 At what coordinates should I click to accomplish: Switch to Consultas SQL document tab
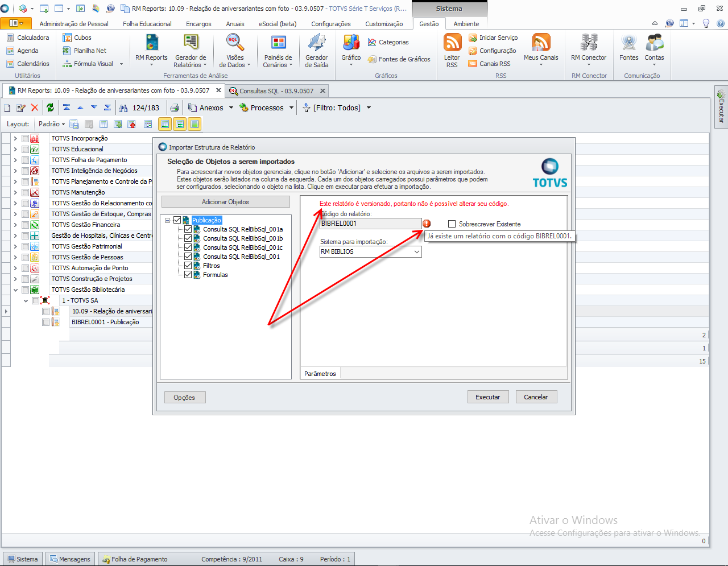[x=276, y=91]
